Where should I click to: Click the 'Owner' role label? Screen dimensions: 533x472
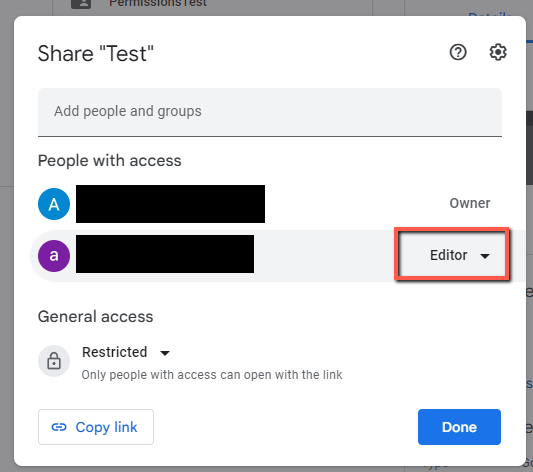(x=470, y=203)
